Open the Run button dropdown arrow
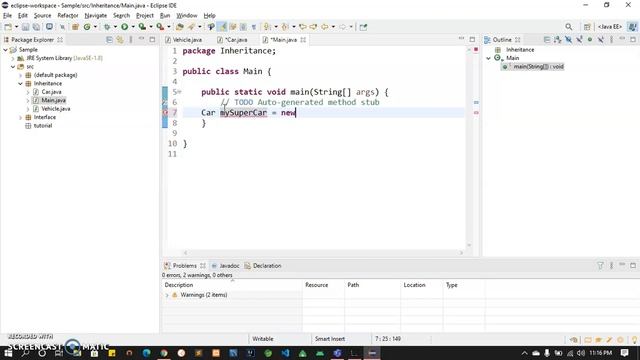Viewport: 640px width, 360px height. tap(133, 27)
